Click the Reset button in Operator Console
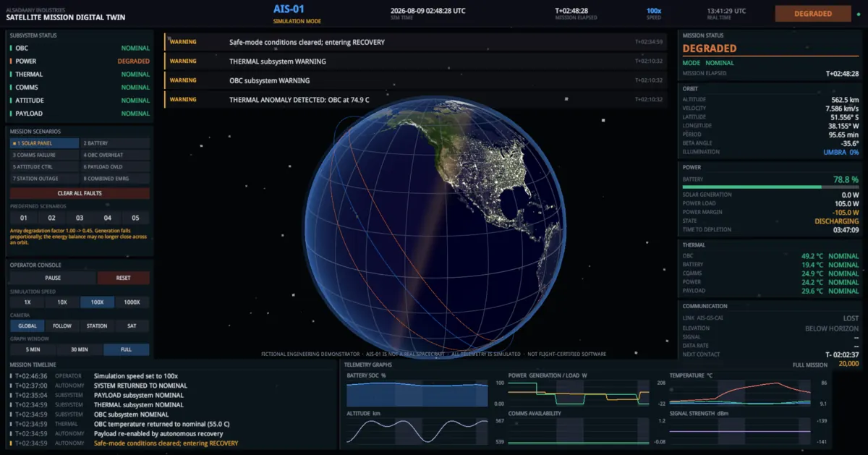 (x=124, y=278)
